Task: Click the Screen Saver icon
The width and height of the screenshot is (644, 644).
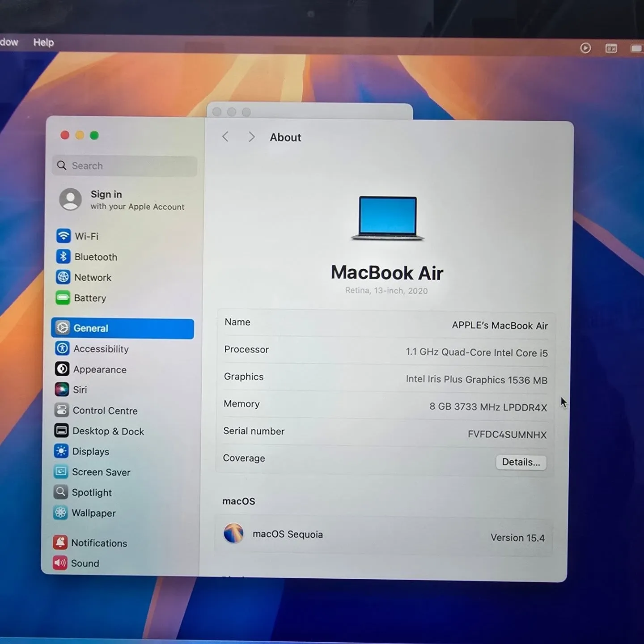Action: (61, 471)
